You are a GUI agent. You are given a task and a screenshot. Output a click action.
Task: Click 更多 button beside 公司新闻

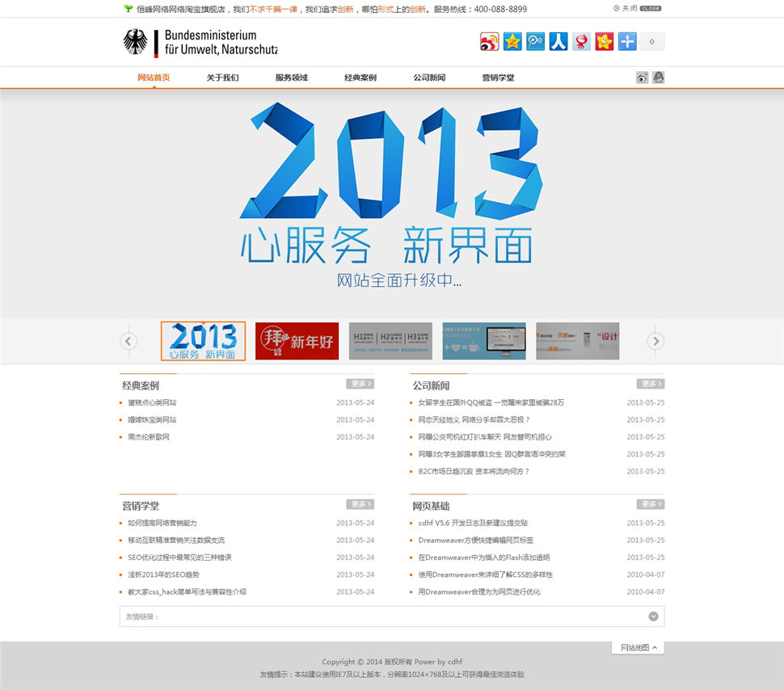[x=650, y=384]
